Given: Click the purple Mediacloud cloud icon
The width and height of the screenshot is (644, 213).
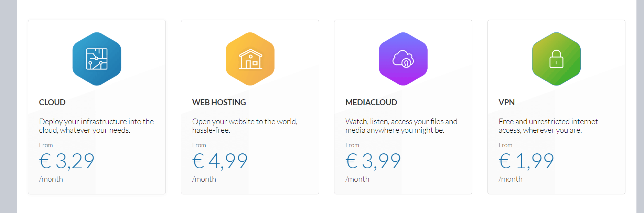Looking at the screenshot, I should point(403,59).
